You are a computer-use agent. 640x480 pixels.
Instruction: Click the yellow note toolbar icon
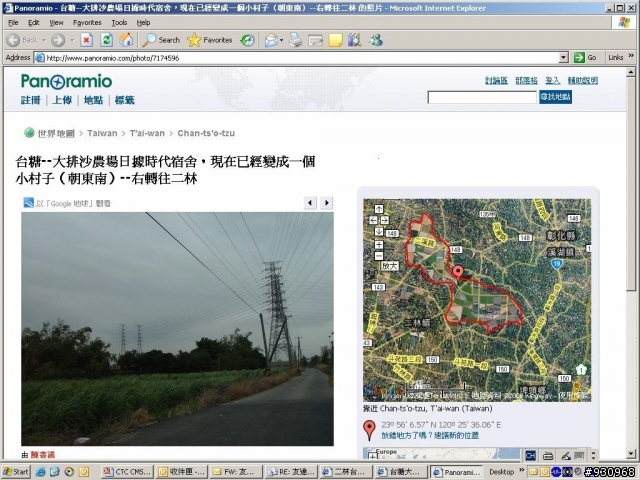tap(335, 40)
